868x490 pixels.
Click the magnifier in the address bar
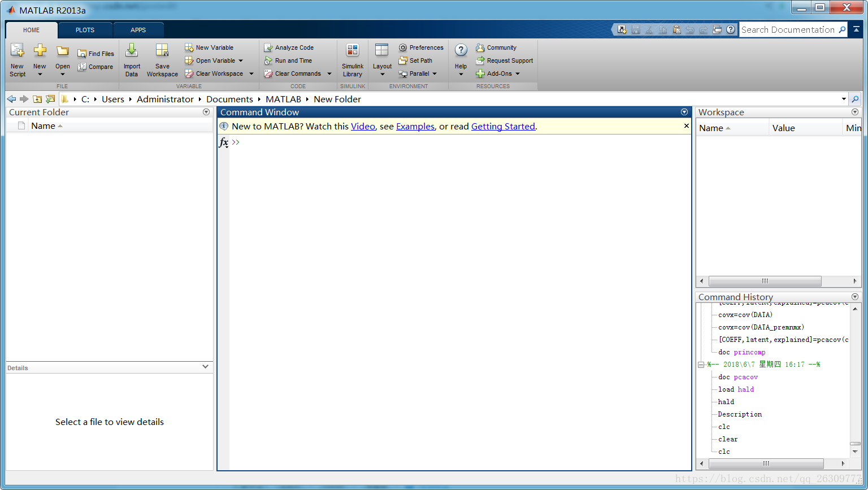(x=855, y=99)
